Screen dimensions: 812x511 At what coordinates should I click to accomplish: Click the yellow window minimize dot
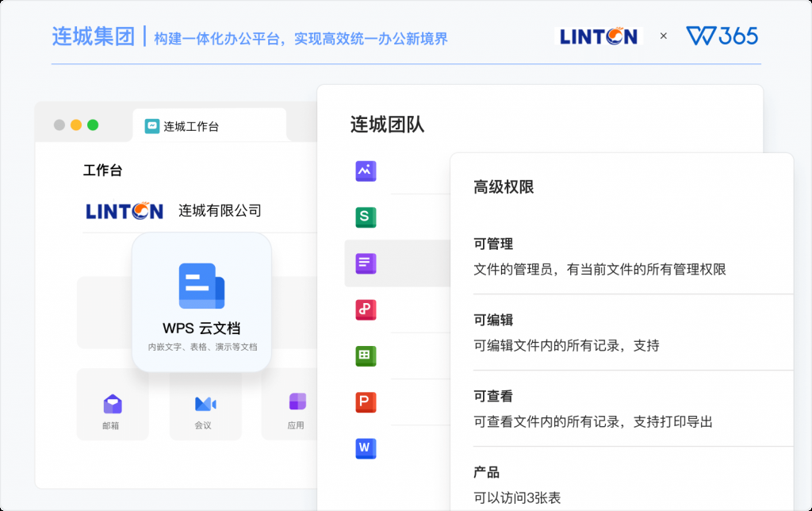[x=76, y=125]
